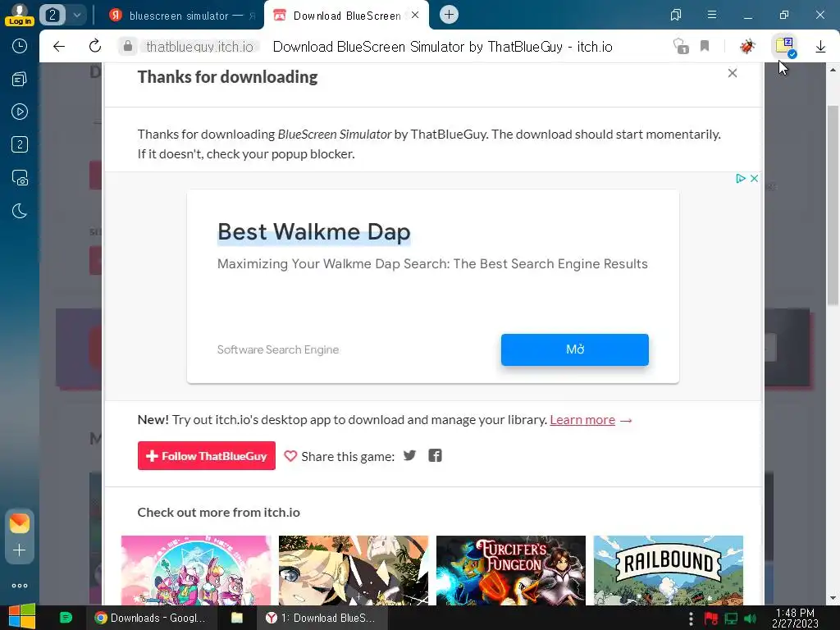Open the green chat app taskbar icon
The width and height of the screenshot is (840, 630).
click(x=66, y=618)
